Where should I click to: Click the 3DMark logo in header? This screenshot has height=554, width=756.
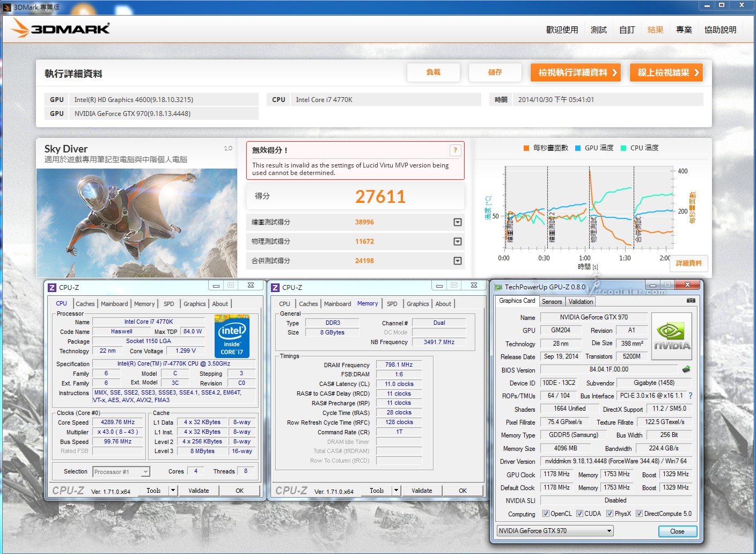(x=61, y=28)
